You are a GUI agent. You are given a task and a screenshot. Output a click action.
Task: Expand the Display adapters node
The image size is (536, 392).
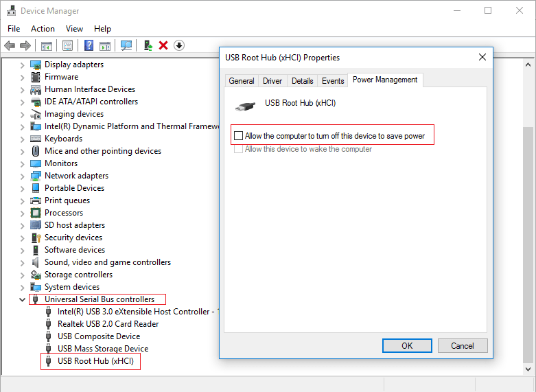tap(22, 65)
